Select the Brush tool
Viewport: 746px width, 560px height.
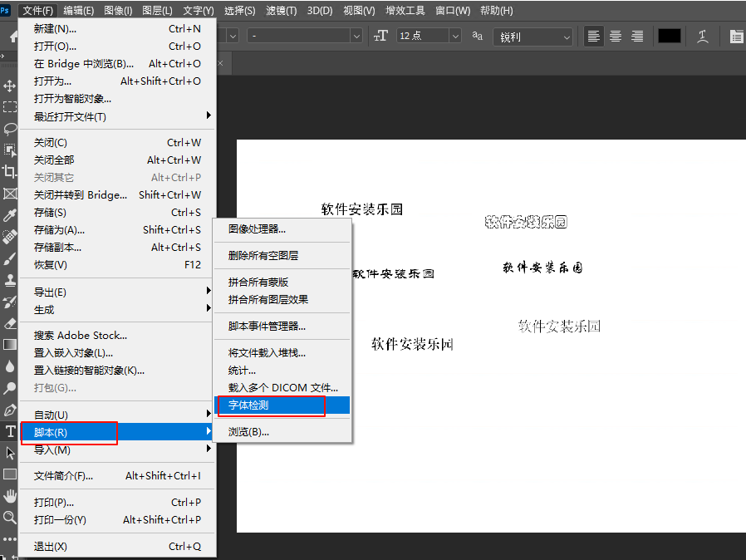[10, 258]
